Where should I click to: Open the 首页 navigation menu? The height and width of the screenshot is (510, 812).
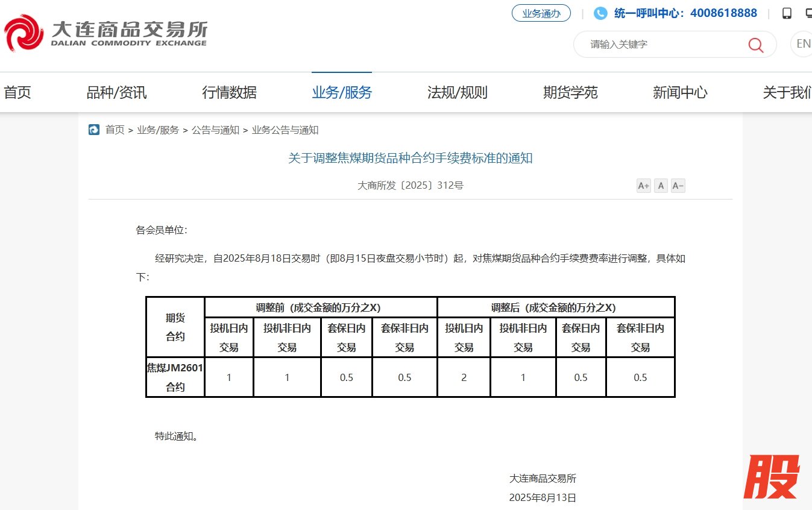click(x=17, y=92)
